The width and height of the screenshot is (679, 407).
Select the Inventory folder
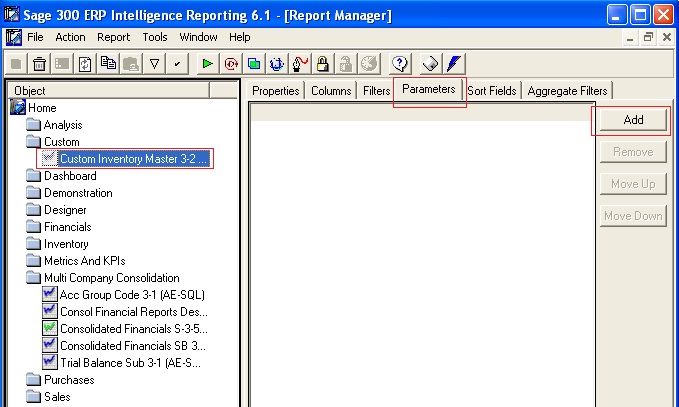point(66,244)
